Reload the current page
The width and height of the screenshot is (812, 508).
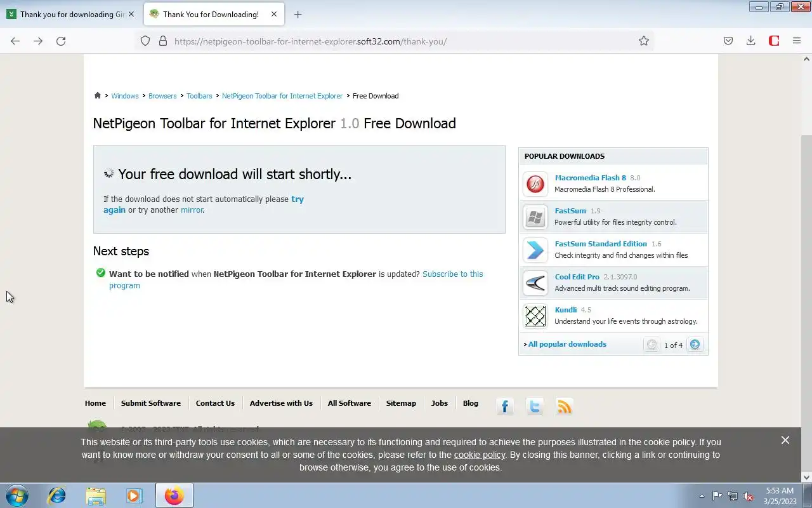[x=61, y=41]
